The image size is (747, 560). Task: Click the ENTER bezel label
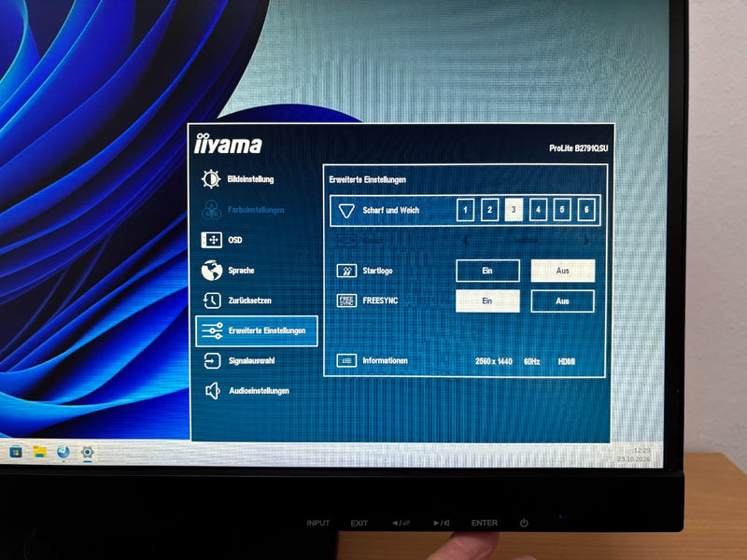(485, 523)
